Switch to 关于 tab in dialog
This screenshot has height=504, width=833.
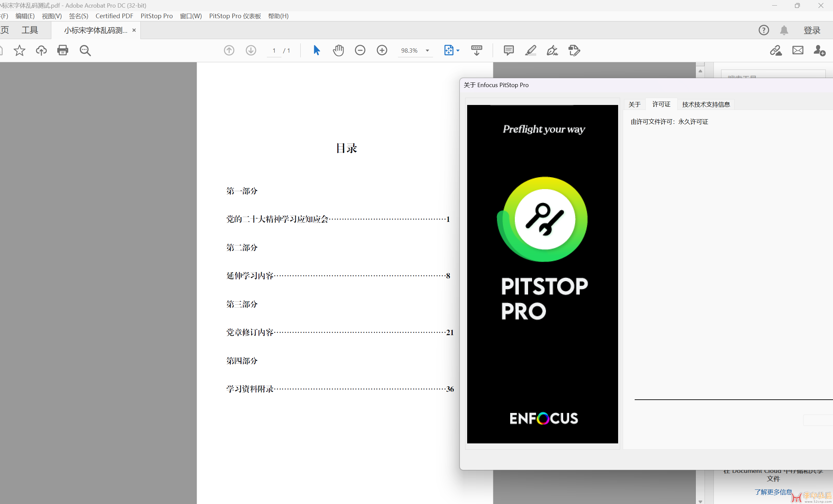pos(634,104)
